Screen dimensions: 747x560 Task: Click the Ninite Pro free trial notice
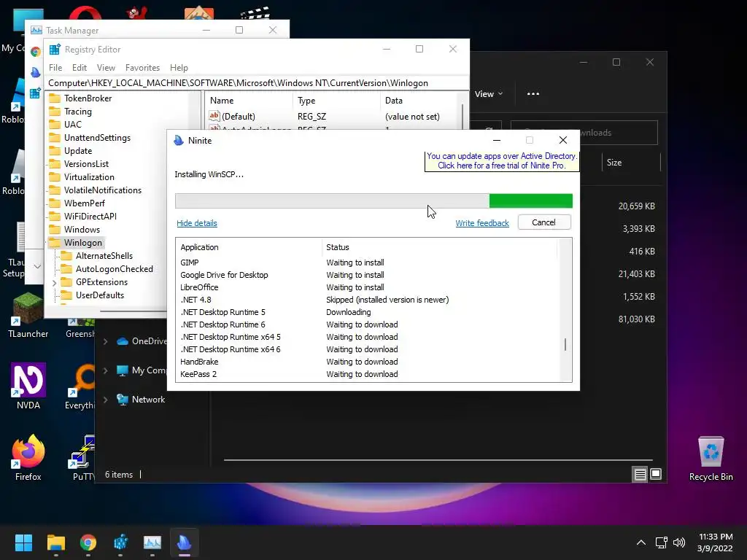pos(502,161)
